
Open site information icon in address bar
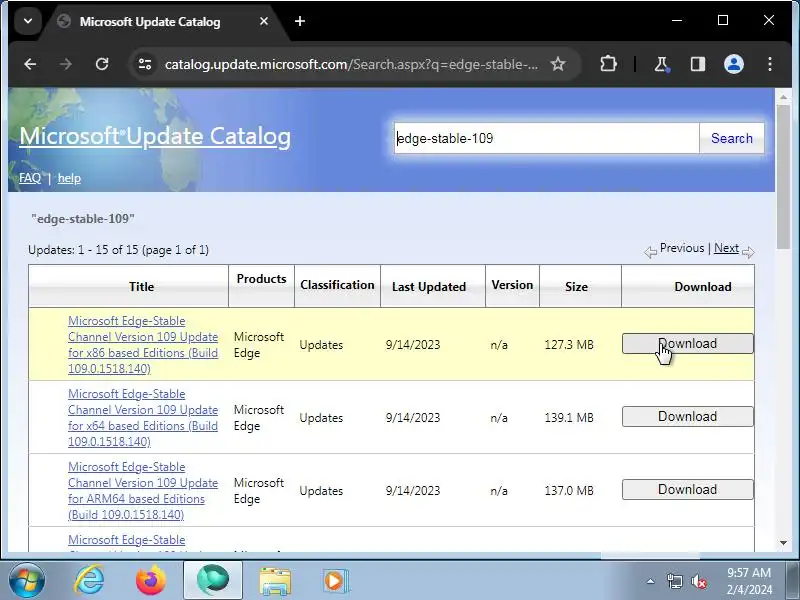pyautogui.click(x=145, y=64)
